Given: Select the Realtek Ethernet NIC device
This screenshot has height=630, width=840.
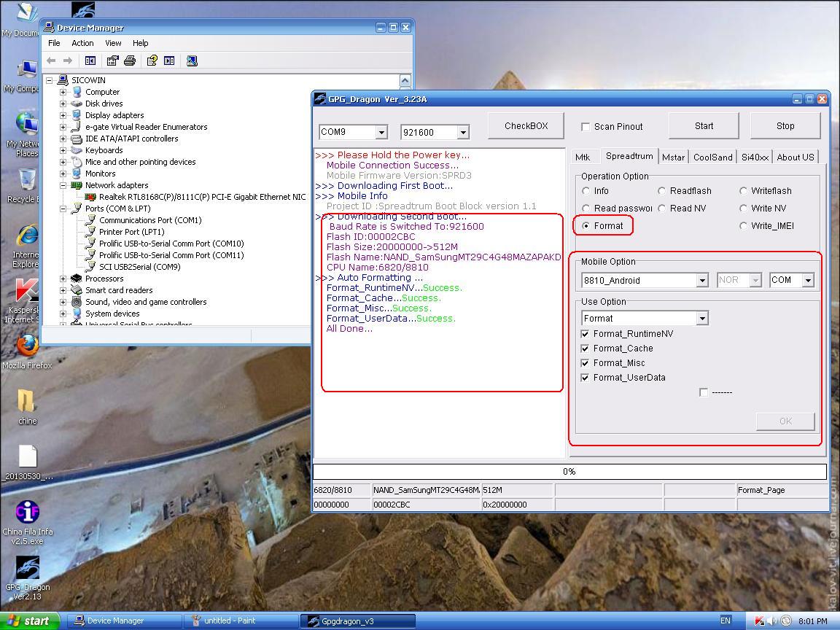Looking at the screenshot, I should [x=202, y=197].
